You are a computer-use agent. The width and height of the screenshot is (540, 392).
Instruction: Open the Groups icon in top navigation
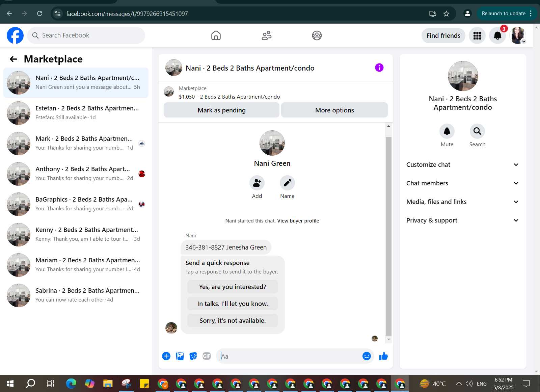click(x=317, y=35)
